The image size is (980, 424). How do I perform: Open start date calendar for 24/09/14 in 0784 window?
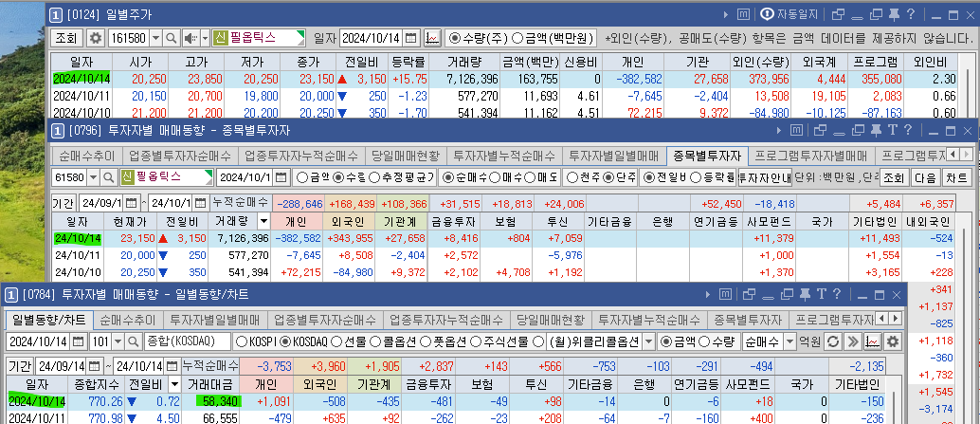tap(95, 366)
